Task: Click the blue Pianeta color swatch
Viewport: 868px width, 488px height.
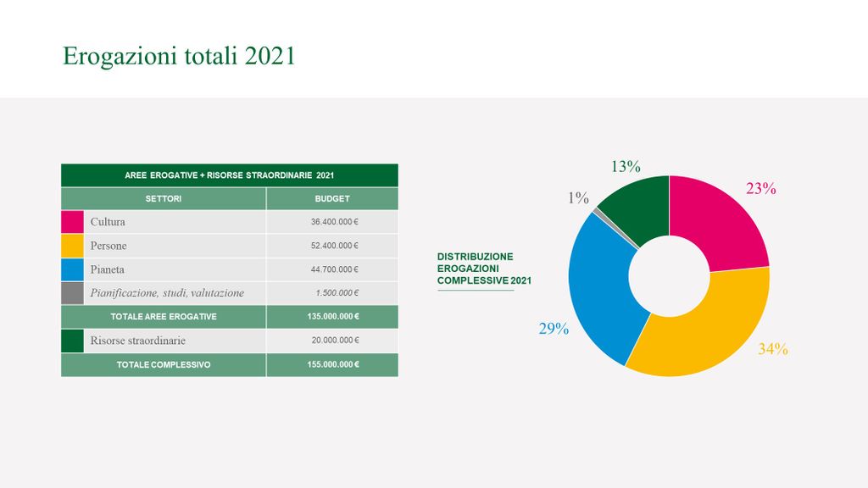Action: pos(72,269)
